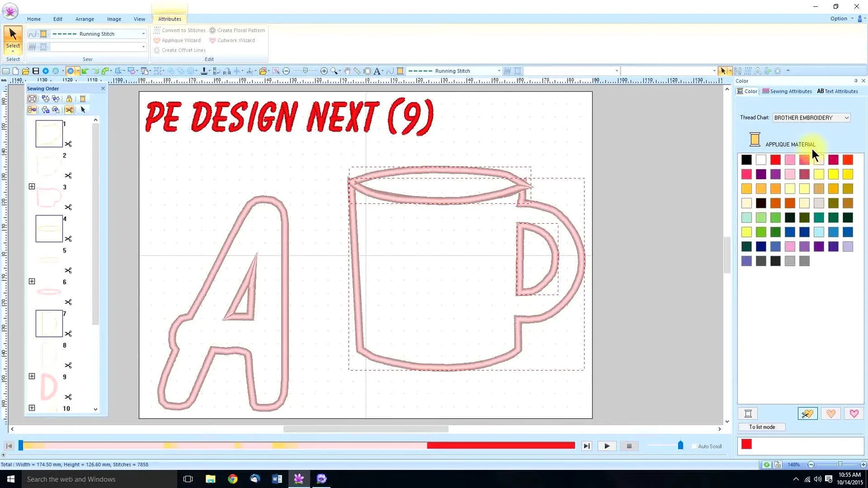Screen dimensions: 868x488
Task: Click the select-all frame icon in Sewing Order
Action: [32, 99]
